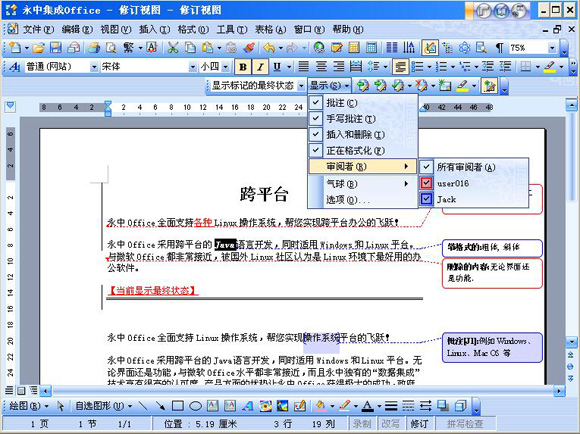580x434 pixels.
Task: Toggle the 手写批注(T) checked item
Action: pos(363,118)
